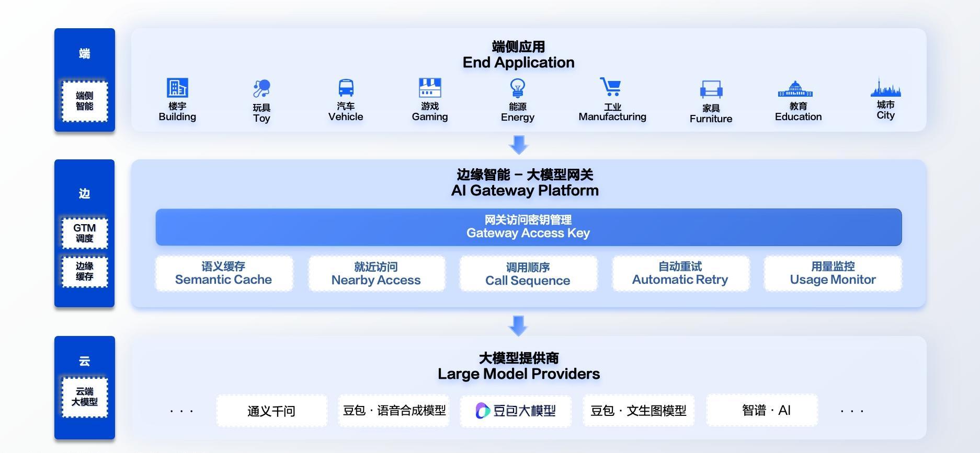
Task: Click the 大模型提供商 title text
Action: coord(518,358)
